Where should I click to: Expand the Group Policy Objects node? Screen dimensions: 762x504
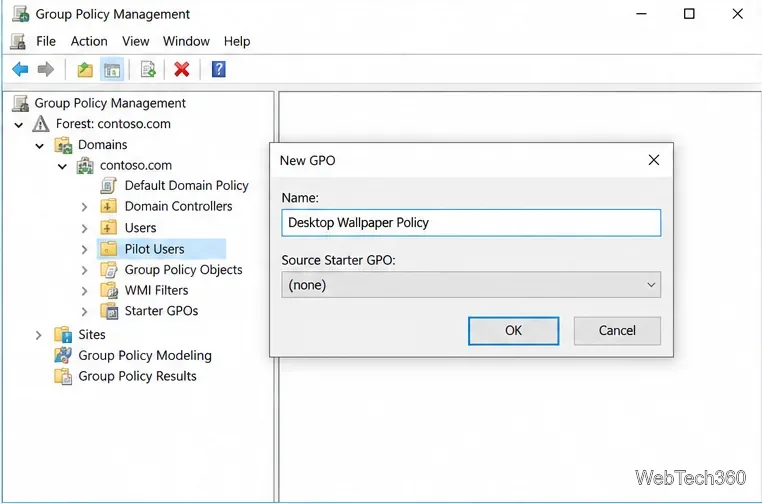(85, 270)
